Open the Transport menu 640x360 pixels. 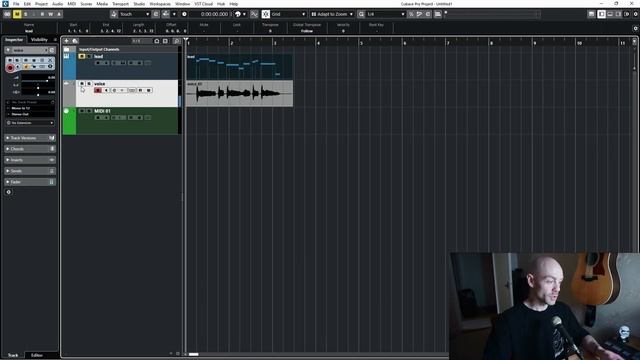click(120, 4)
